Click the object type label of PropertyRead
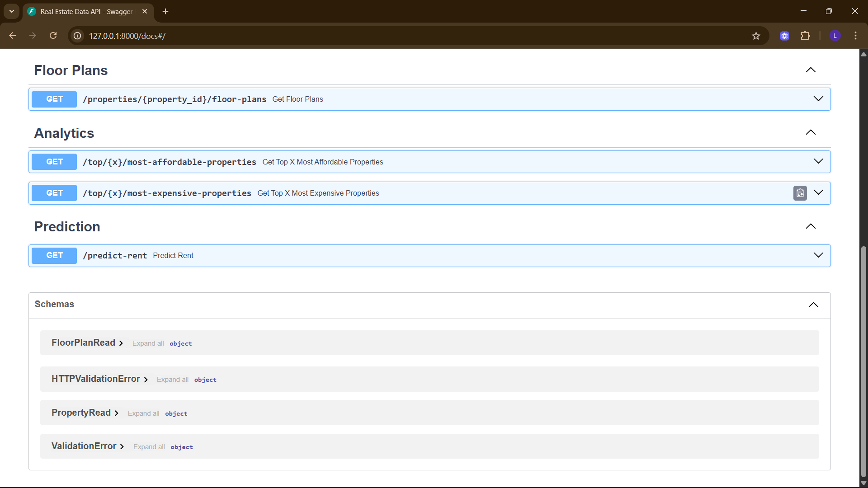868x488 pixels. point(176,413)
